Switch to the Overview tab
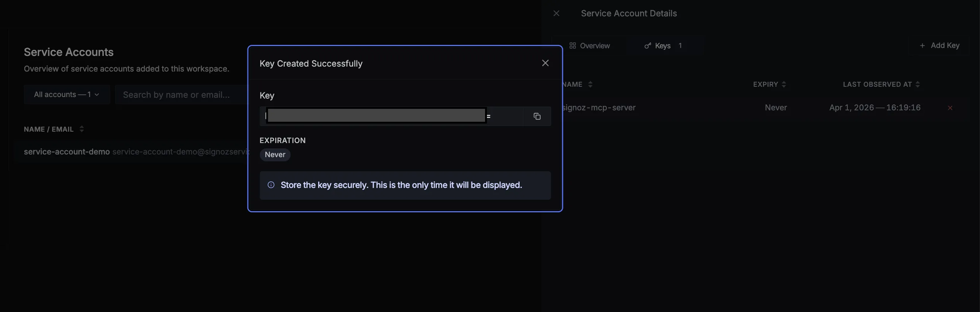 (x=589, y=46)
